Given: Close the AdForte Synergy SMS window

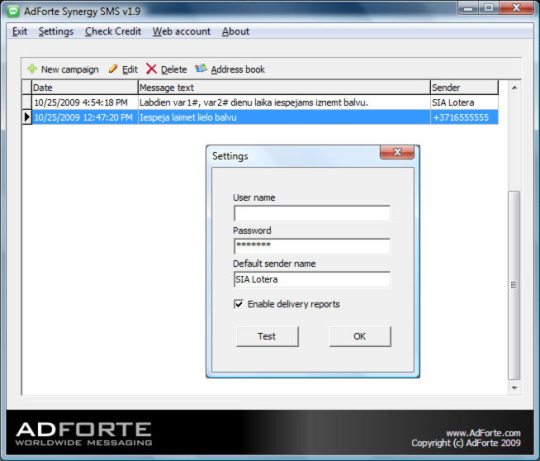Looking at the screenshot, I should point(516,8).
